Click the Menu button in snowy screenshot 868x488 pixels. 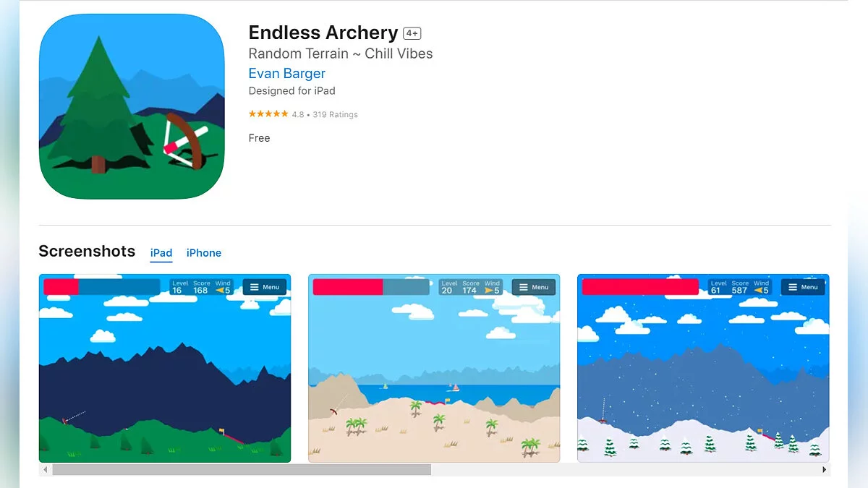tap(803, 287)
